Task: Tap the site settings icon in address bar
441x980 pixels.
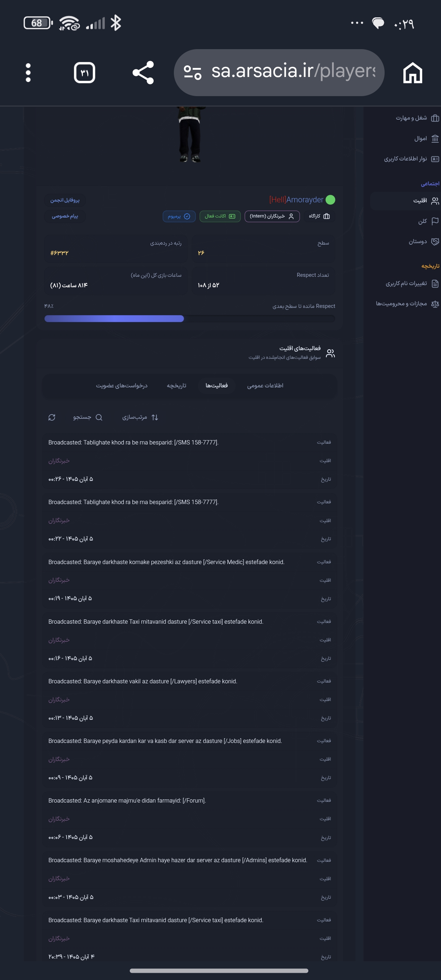Action: pos(192,72)
